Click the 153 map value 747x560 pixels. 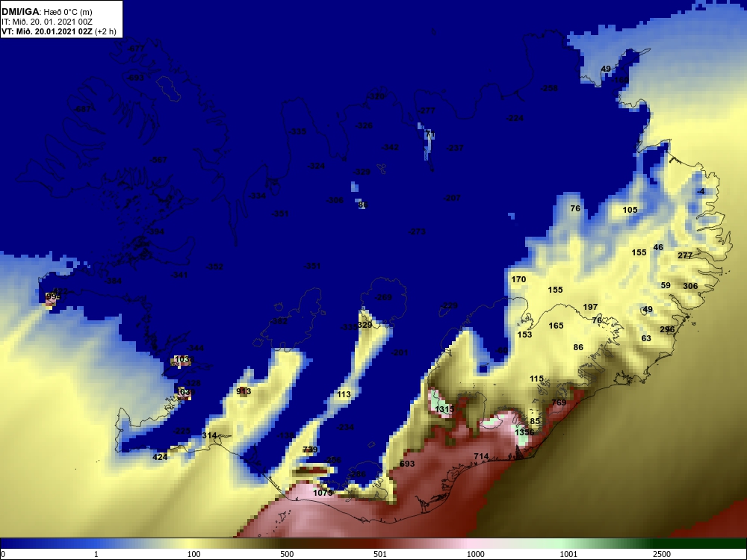[524, 335]
